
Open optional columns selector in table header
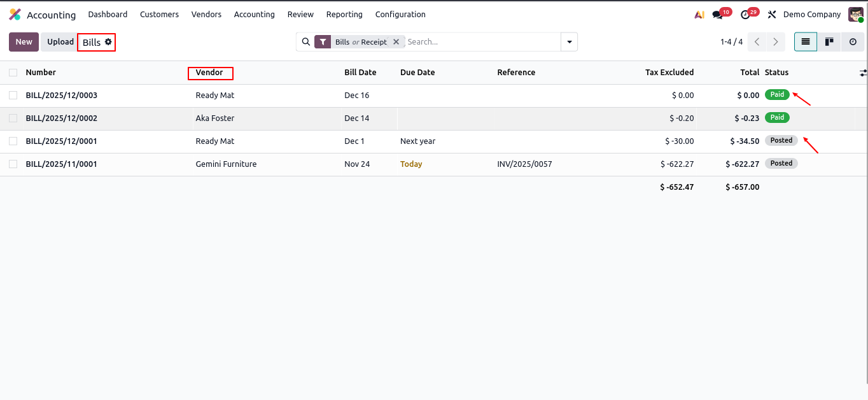coord(862,73)
